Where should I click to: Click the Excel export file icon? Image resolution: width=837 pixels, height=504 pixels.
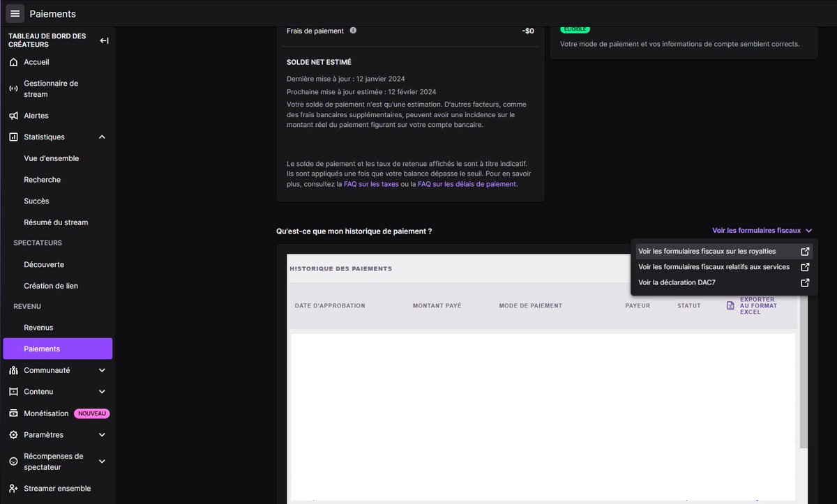(x=730, y=306)
